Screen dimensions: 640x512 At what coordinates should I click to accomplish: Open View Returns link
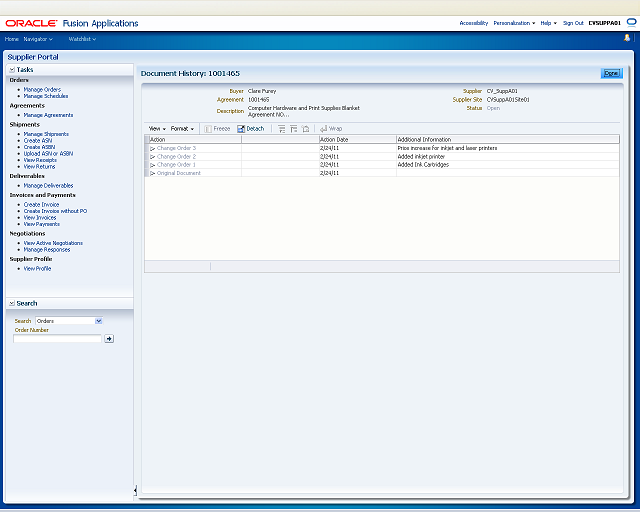point(39,167)
